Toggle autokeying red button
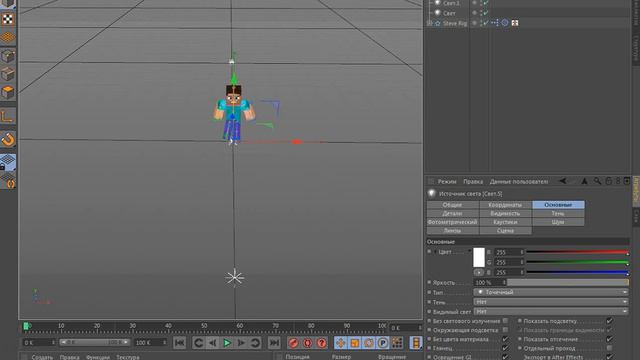640x360 pixels. pyautogui.click(x=307, y=343)
